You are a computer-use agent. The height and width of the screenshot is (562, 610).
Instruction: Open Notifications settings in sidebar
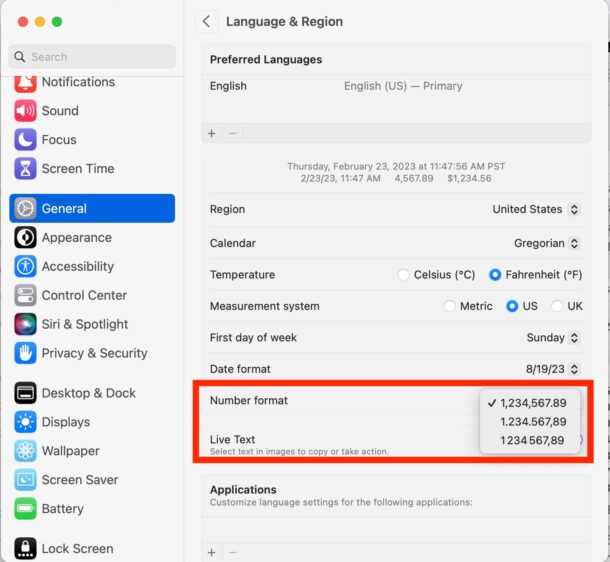[x=78, y=82]
